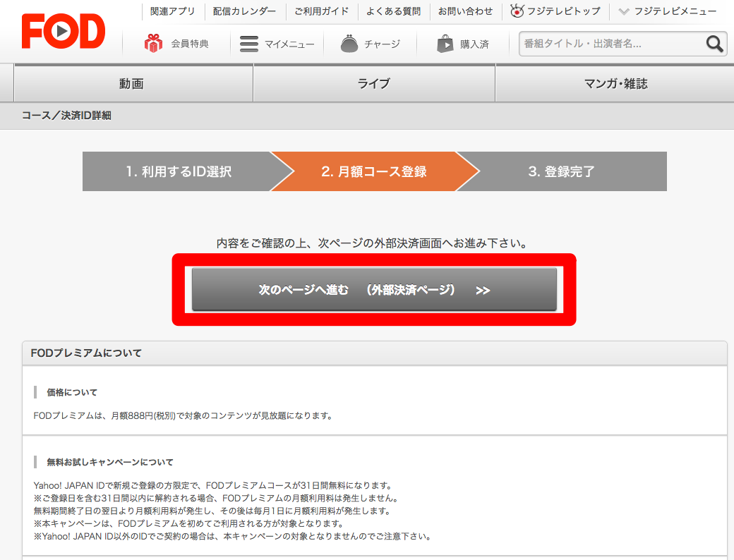
Task: Click the shopping bag purchased icon
Action: coord(445,44)
